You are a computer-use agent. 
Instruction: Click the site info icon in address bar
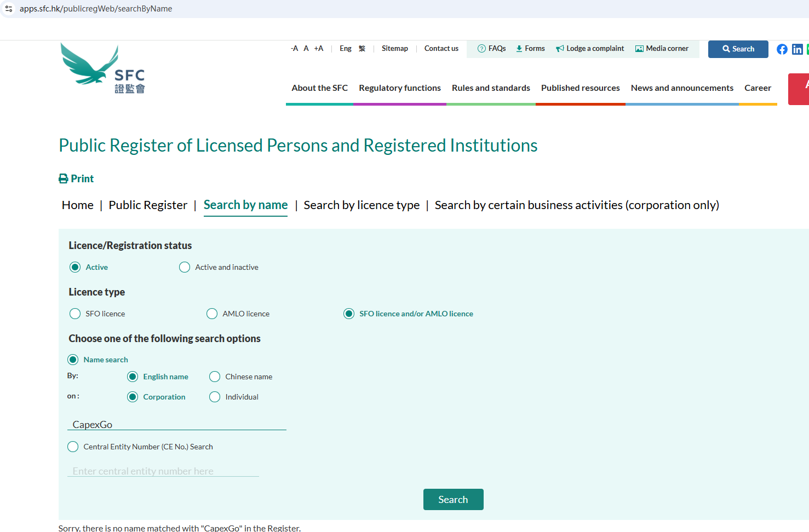pos(9,9)
